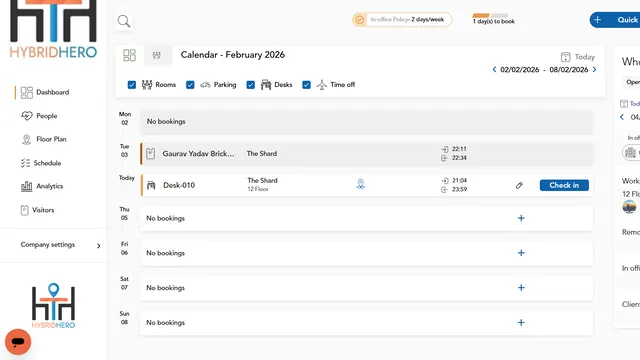Select the Gaurav Yadav Brick visitor entry
The width and height of the screenshot is (640, 360).
(x=198, y=153)
